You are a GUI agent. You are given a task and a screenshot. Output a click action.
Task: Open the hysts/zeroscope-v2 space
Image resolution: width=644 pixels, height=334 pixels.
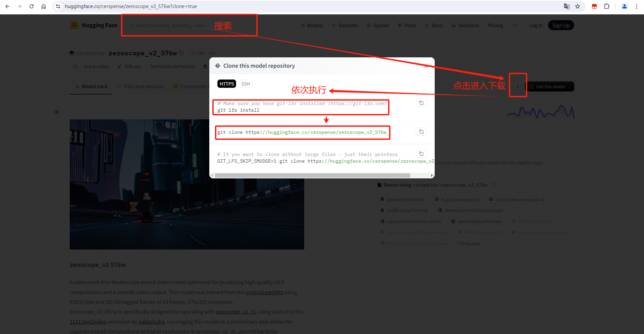pyautogui.click(x=457, y=200)
